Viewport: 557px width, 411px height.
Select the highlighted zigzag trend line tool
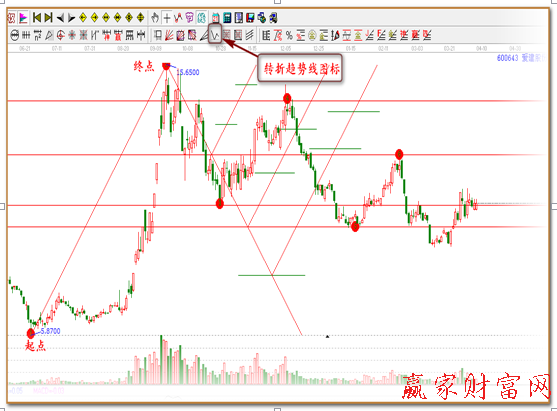pos(215,34)
